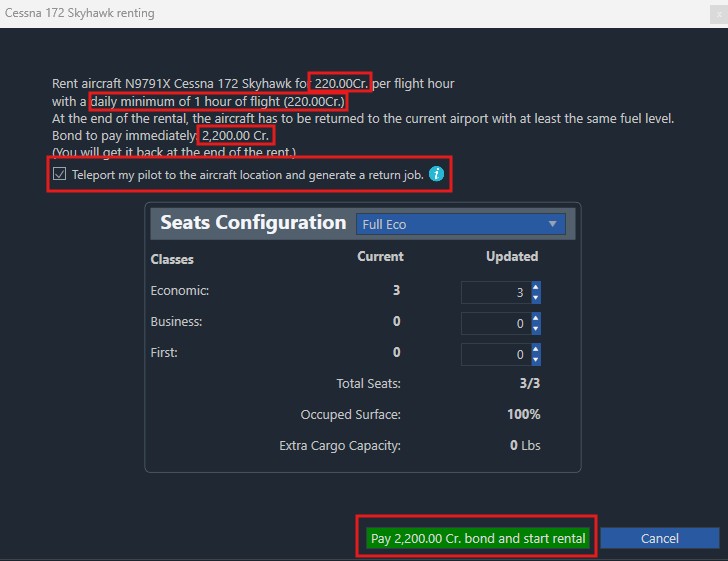Open the Full Eco seats configuration dropdown
The image size is (728, 561).
click(460, 225)
